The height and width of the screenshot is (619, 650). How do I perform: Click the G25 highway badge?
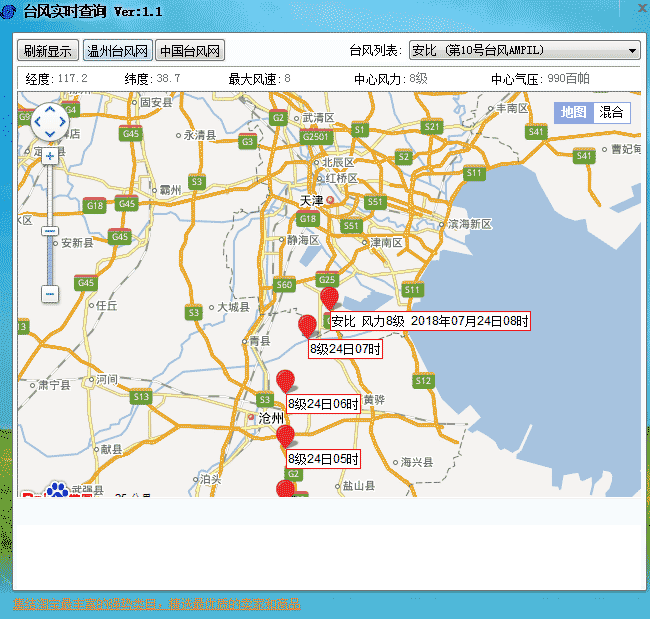[327, 279]
